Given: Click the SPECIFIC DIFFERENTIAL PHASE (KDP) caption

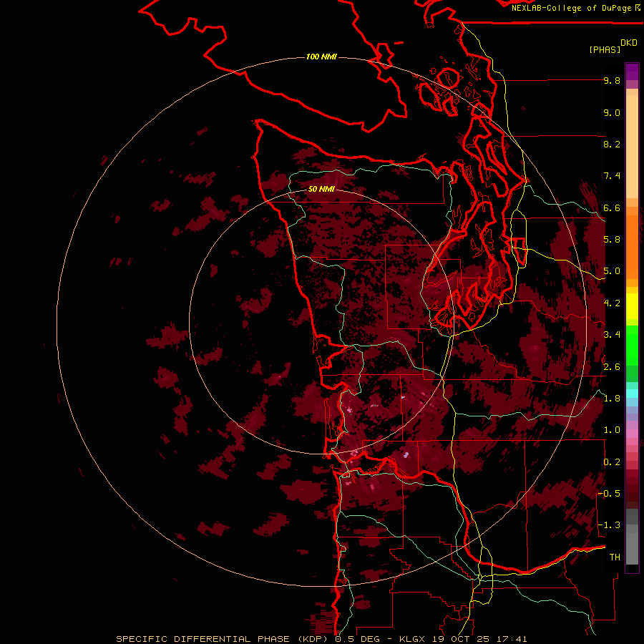Looking at the screenshot, I should [223, 639].
